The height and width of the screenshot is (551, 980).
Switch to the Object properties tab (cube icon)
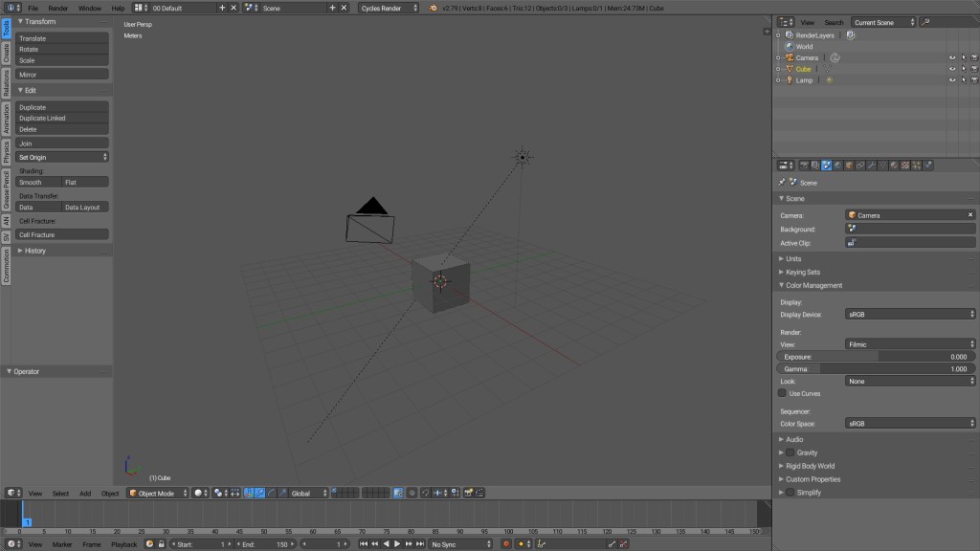(848, 165)
